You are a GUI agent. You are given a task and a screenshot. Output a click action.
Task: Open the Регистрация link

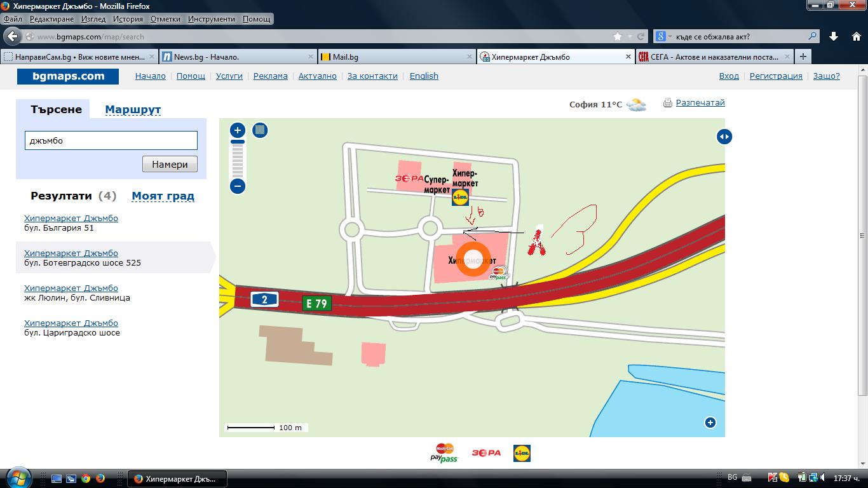(776, 76)
